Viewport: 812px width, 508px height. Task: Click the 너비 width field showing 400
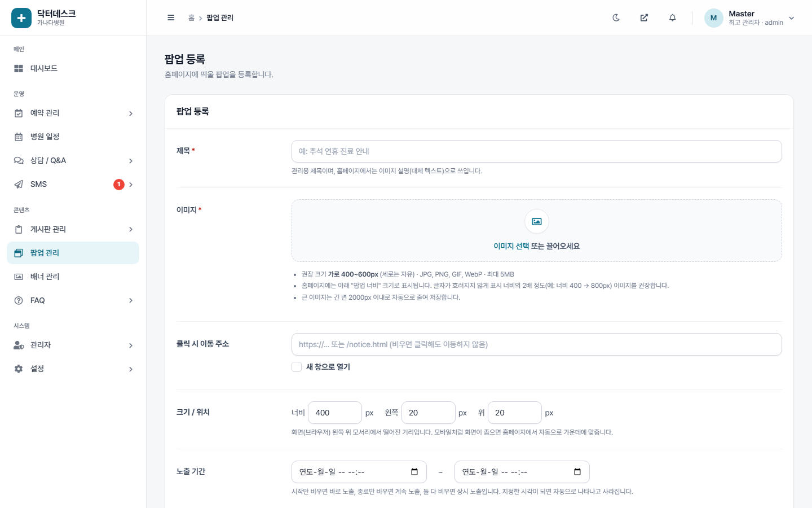click(x=335, y=413)
